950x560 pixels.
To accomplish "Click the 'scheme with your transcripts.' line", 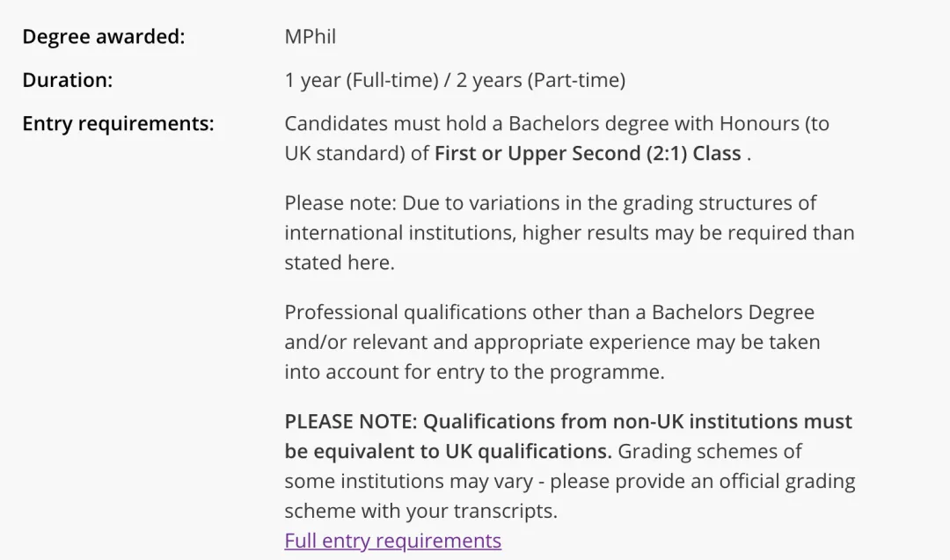I will 421,511.
